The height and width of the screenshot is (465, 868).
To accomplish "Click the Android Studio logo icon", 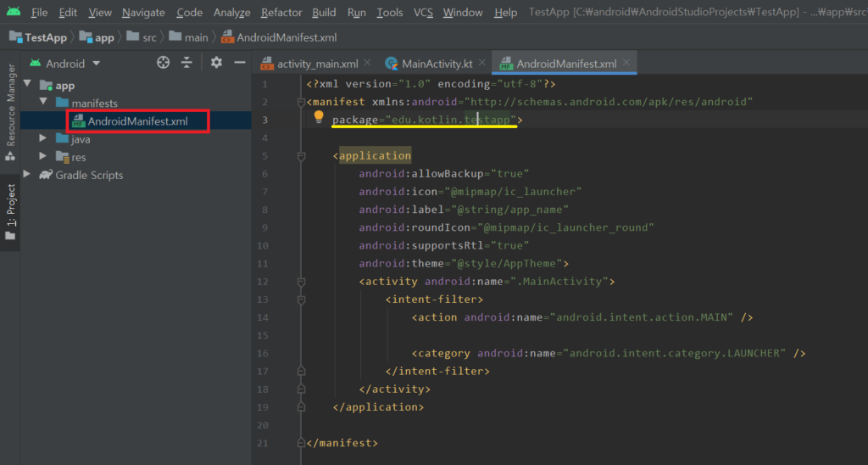I will click(12, 12).
